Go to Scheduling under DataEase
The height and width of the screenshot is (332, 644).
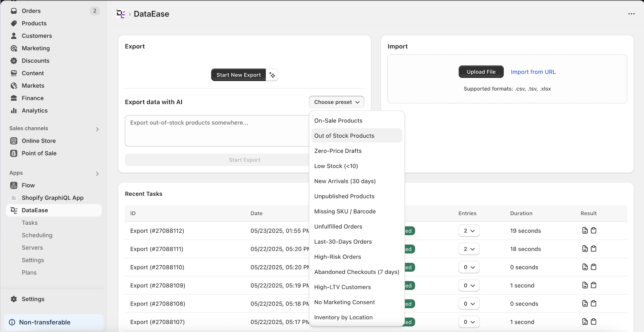[x=37, y=235]
